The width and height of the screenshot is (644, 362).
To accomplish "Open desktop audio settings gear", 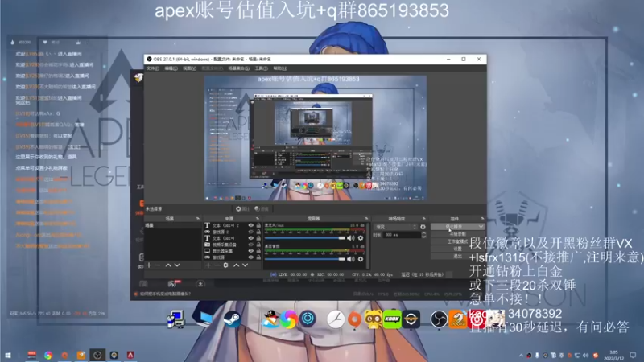I will pyautogui.click(x=361, y=259).
